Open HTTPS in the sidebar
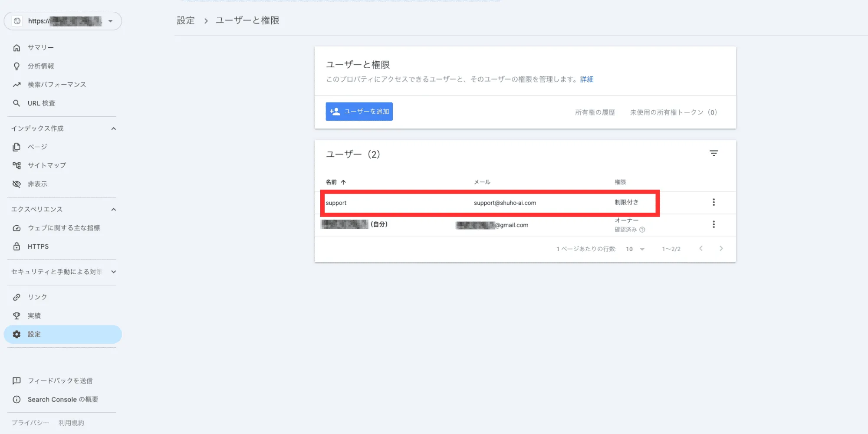 [62, 246]
